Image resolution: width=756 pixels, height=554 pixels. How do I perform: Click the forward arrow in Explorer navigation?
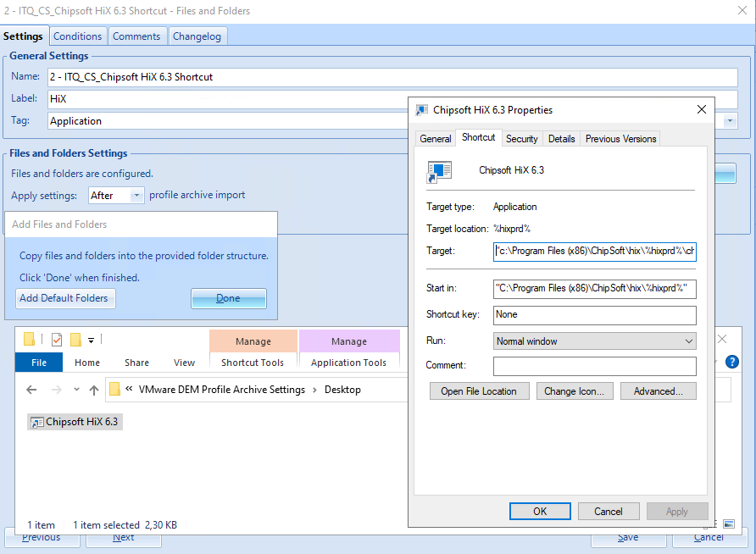pyautogui.click(x=55, y=390)
